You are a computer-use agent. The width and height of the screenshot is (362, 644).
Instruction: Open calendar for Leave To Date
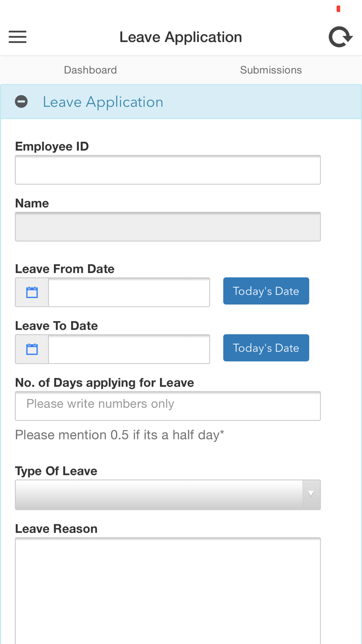point(32,349)
